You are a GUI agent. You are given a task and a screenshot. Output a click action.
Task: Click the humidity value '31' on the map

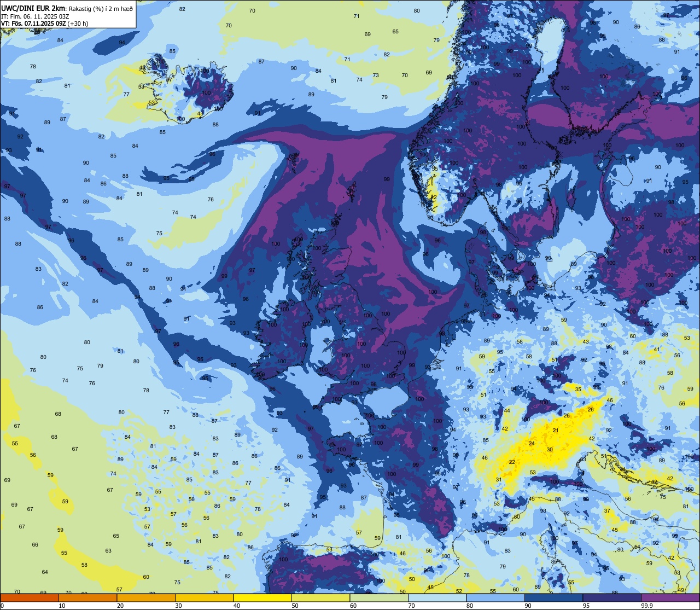pyautogui.click(x=499, y=480)
